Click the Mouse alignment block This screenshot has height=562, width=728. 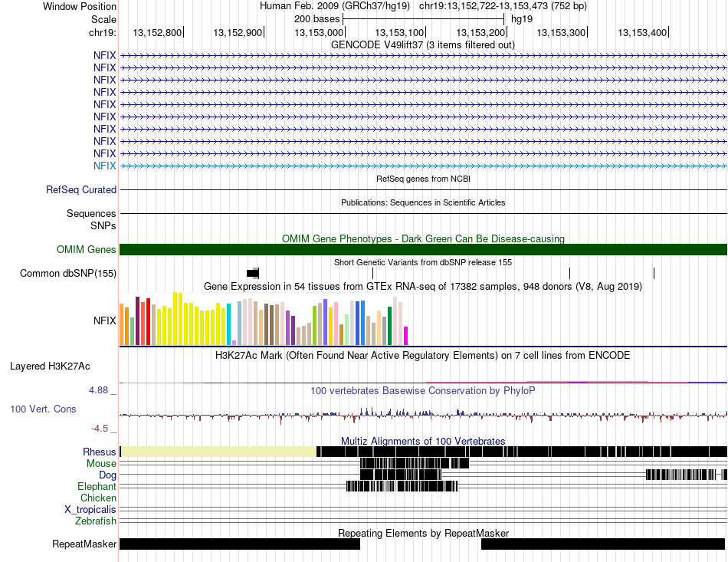coord(415,463)
